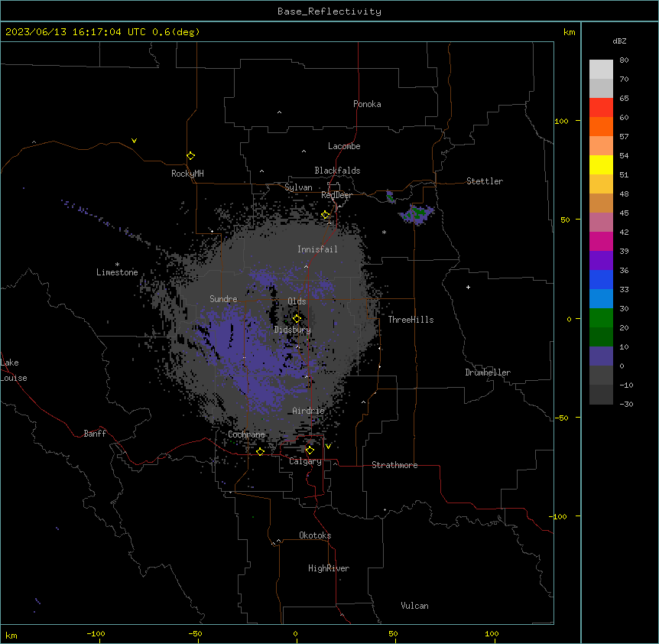Click the Drumheller city label
This screenshot has width=659, height=644.
488,372
